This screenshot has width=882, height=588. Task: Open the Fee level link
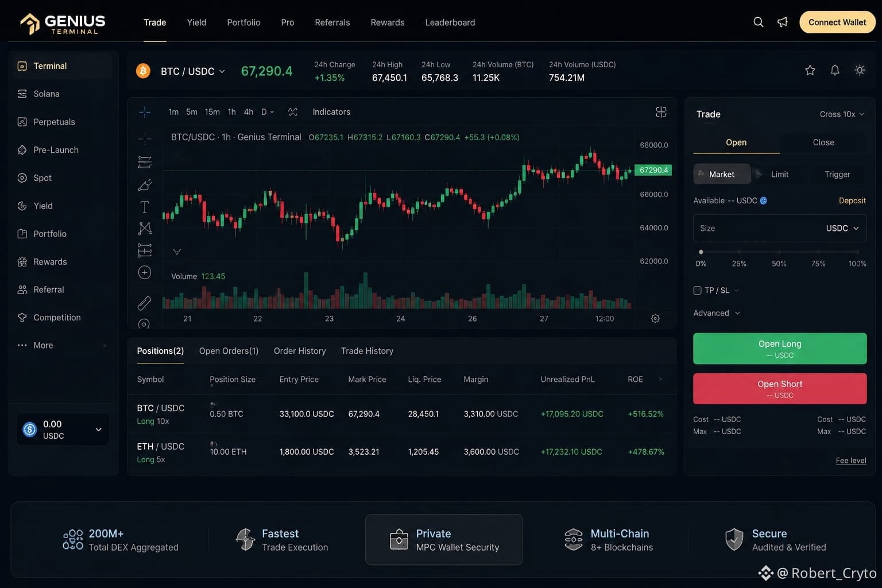click(x=851, y=461)
